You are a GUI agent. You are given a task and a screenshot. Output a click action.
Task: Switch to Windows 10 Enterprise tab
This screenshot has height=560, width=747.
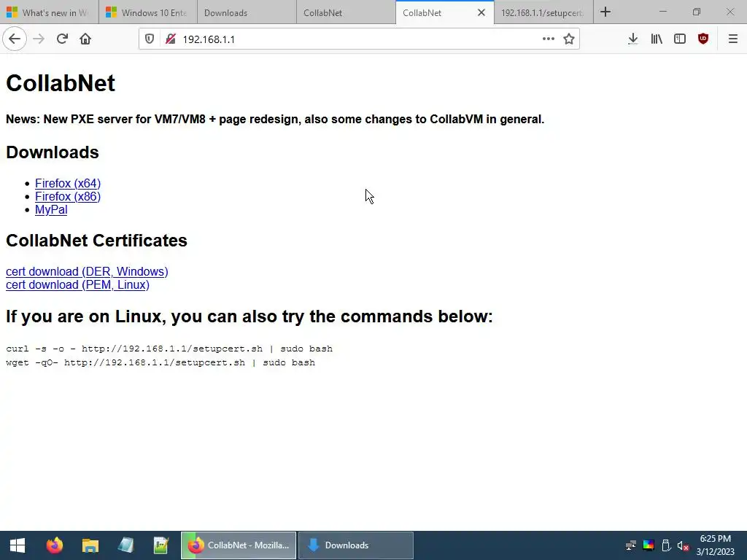point(148,13)
